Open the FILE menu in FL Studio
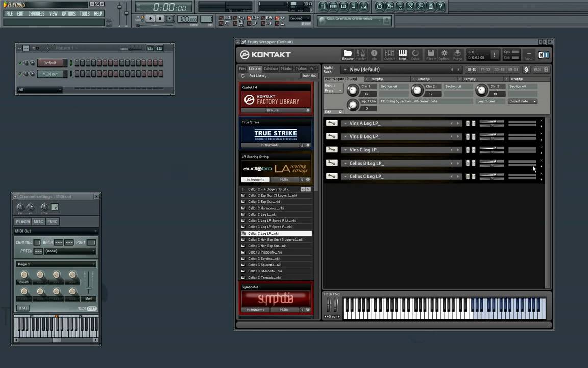 click(x=9, y=13)
